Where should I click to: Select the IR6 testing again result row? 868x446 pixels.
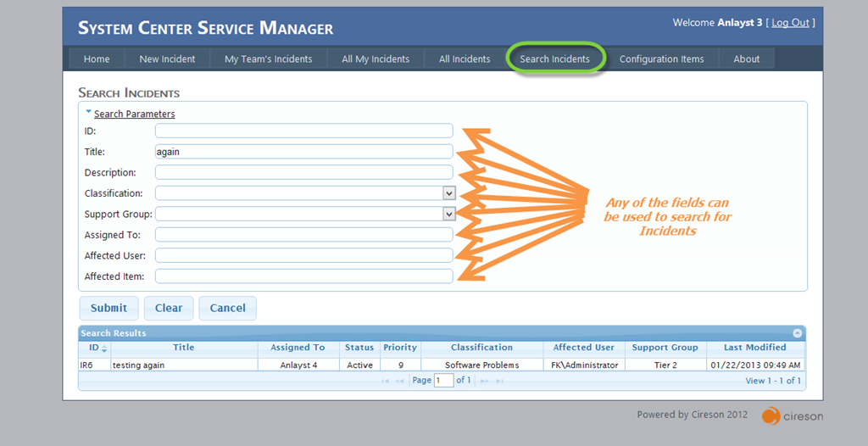click(x=441, y=365)
